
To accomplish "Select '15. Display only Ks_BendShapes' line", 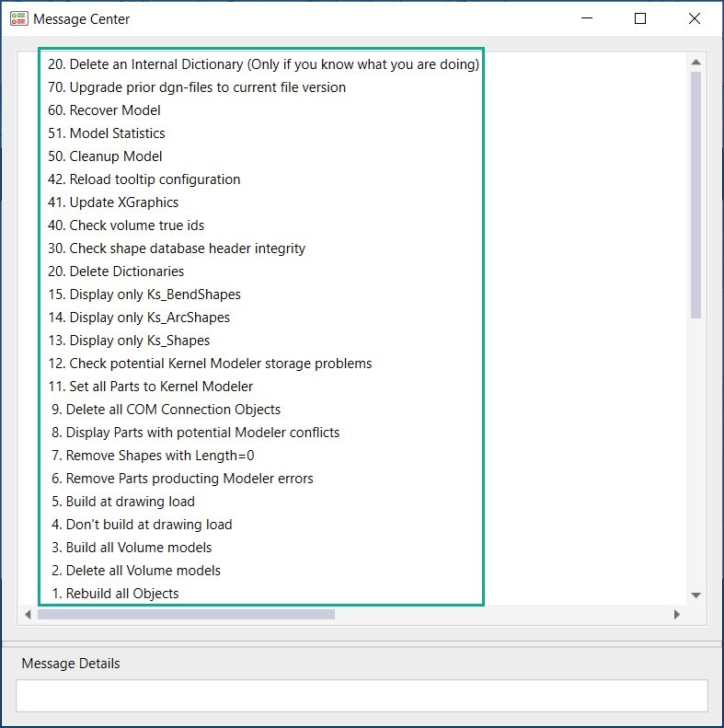I will [x=144, y=295].
